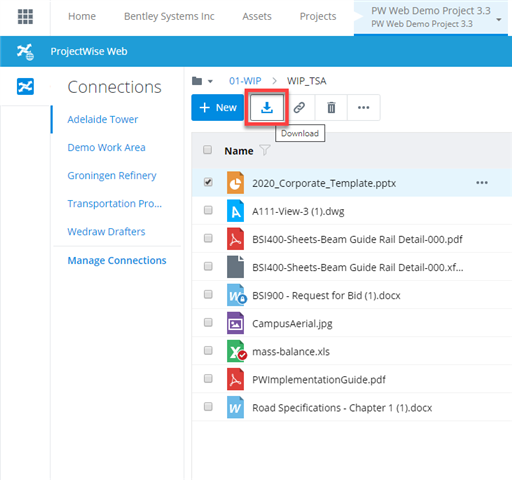Open the app launcher grid icon
Image resolution: width=512 pixels, height=480 pixels.
click(25, 16)
